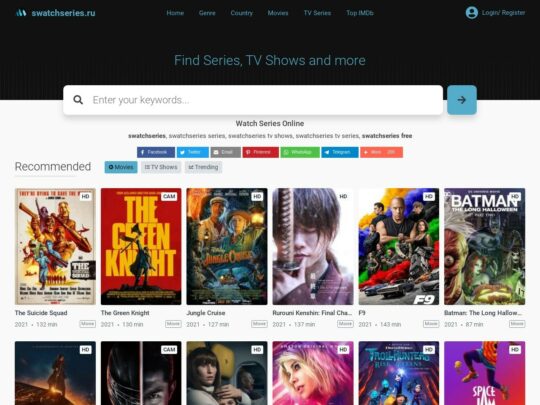Click the swatchseries.ru logo icon
540x405 pixels.
point(21,13)
